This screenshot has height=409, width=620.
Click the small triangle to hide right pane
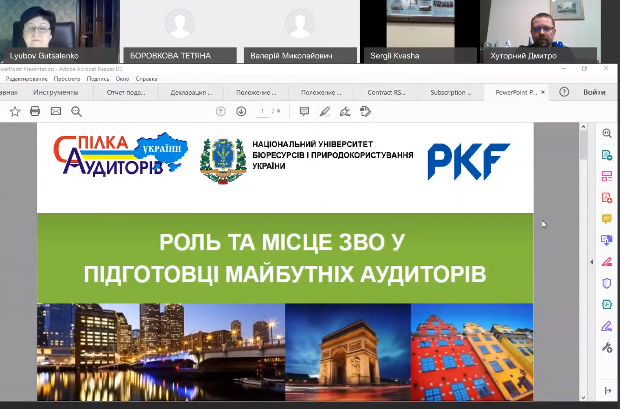tap(592, 261)
